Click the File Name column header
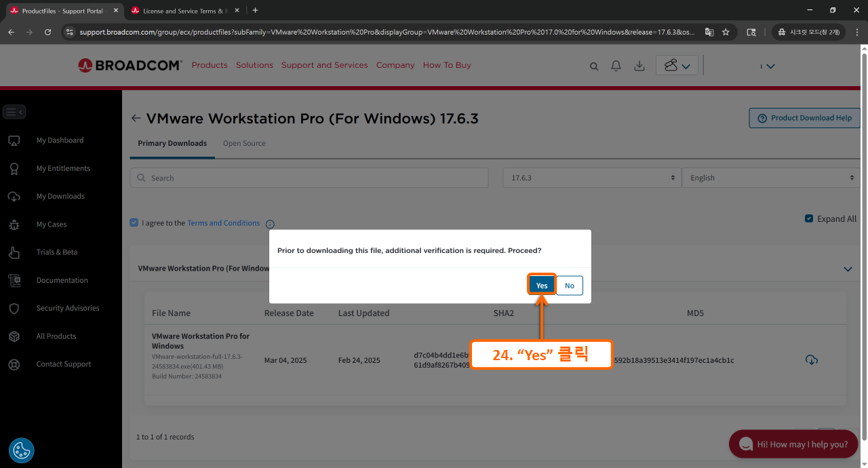 171,313
